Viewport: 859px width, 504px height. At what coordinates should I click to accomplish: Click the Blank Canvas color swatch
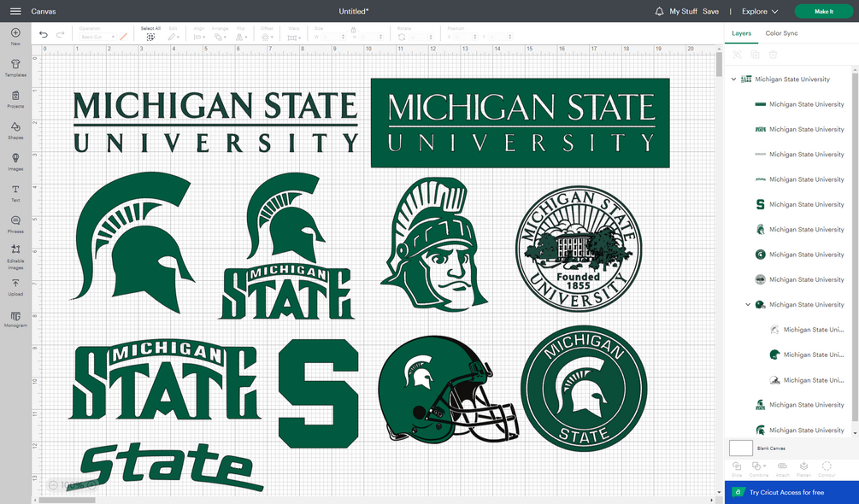click(x=741, y=448)
